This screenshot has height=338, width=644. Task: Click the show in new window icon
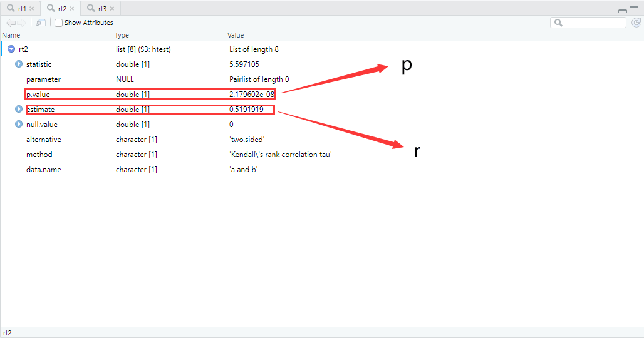[x=41, y=23]
